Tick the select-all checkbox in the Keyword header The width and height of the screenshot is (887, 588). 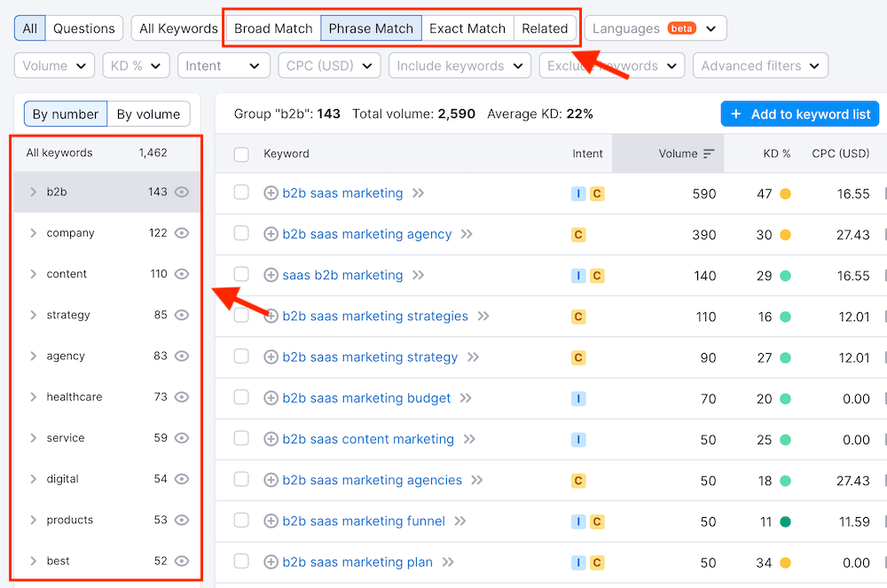click(241, 154)
